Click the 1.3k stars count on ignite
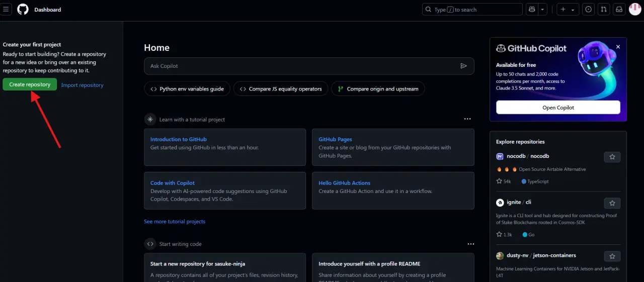Screen dimensions: 644x282 [x=504, y=234]
